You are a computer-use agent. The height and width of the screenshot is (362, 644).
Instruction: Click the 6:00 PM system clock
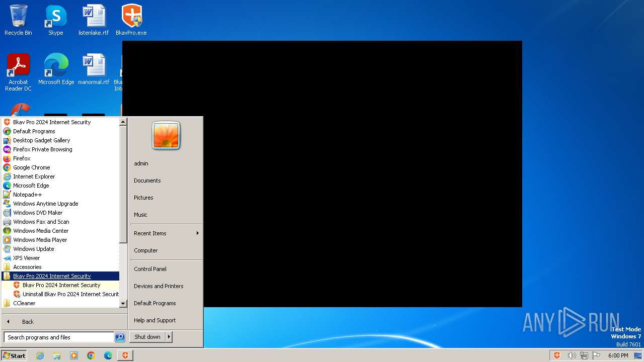(618, 355)
